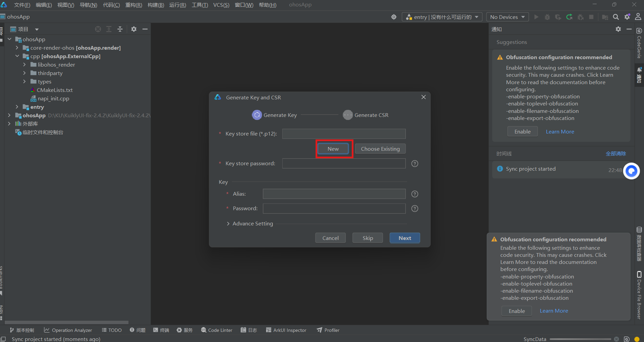
Task: Click the Skip button
Action: pyautogui.click(x=368, y=238)
